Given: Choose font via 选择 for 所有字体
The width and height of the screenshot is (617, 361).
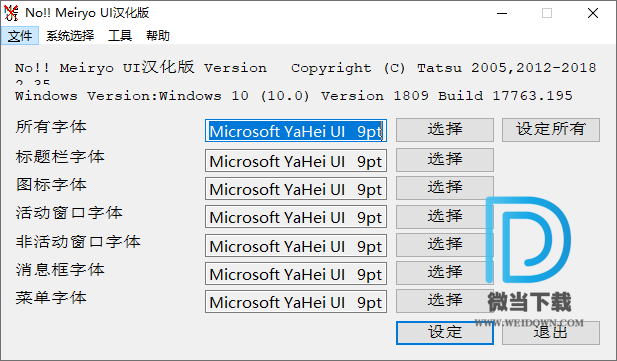Looking at the screenshot, I should click(x=445, y=130).
